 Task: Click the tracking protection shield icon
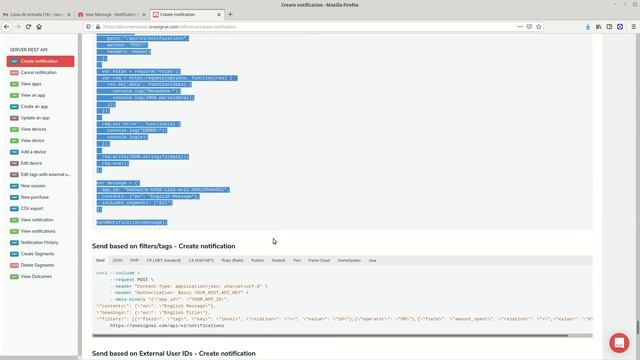89,27
